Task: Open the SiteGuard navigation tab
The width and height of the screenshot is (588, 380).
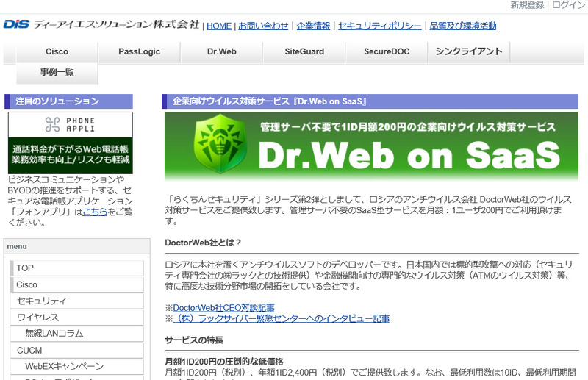Action: pos(304,51)
